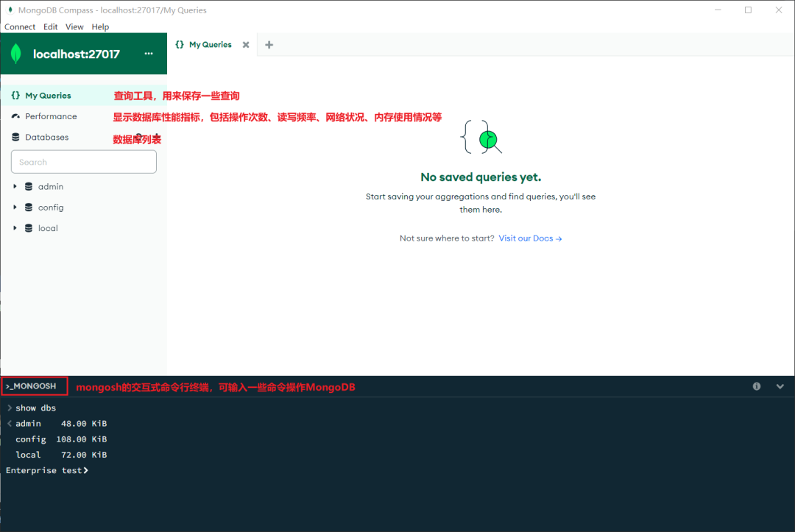This screenshot has width=795, height=532.
Task: Expand the config database tree arrow
Action: (15, 208)
